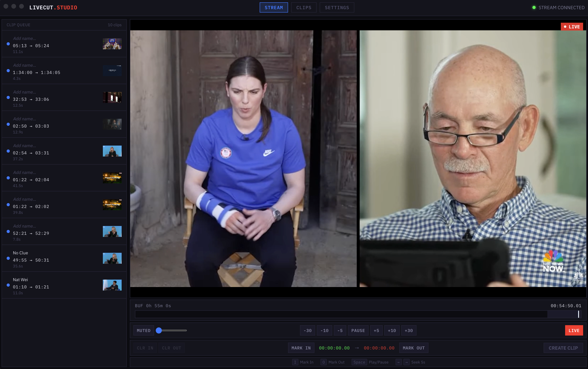Skip forward 10 seconds
Viewport: 588px width, 369px height.
click(392, 330)
